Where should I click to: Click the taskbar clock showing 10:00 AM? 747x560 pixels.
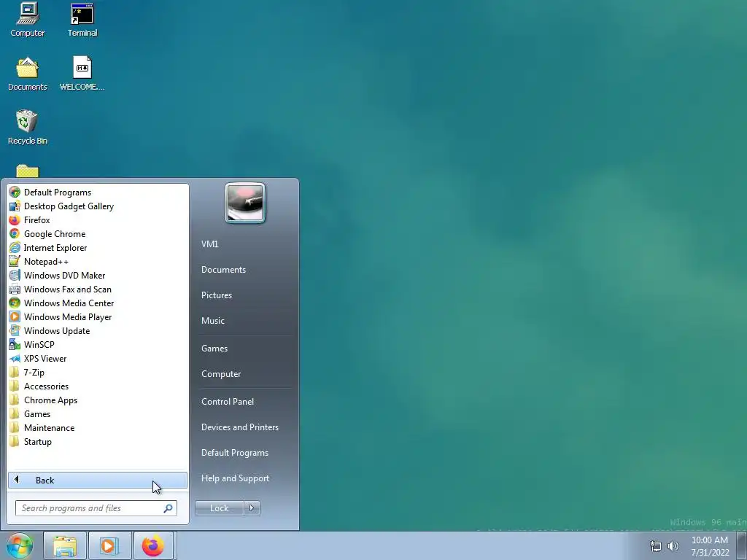click(x=710, y=546)
